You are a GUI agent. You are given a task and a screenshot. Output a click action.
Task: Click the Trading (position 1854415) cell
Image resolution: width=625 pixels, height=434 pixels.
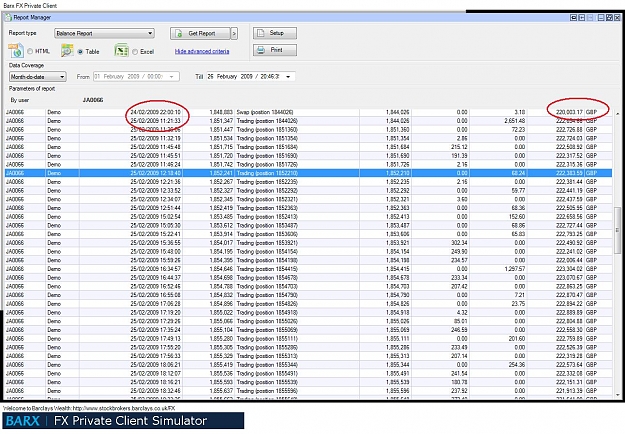[267, 269]
